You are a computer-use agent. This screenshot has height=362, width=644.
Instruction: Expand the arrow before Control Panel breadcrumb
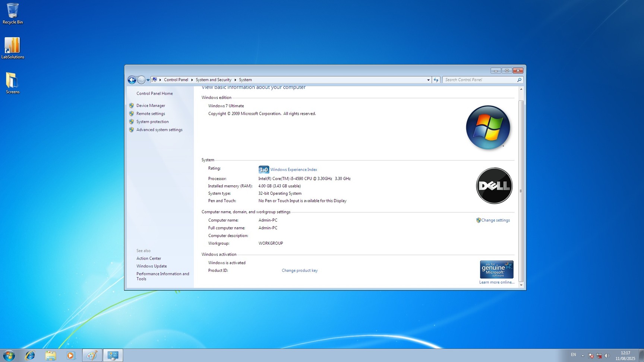click(x=160, y=80)
